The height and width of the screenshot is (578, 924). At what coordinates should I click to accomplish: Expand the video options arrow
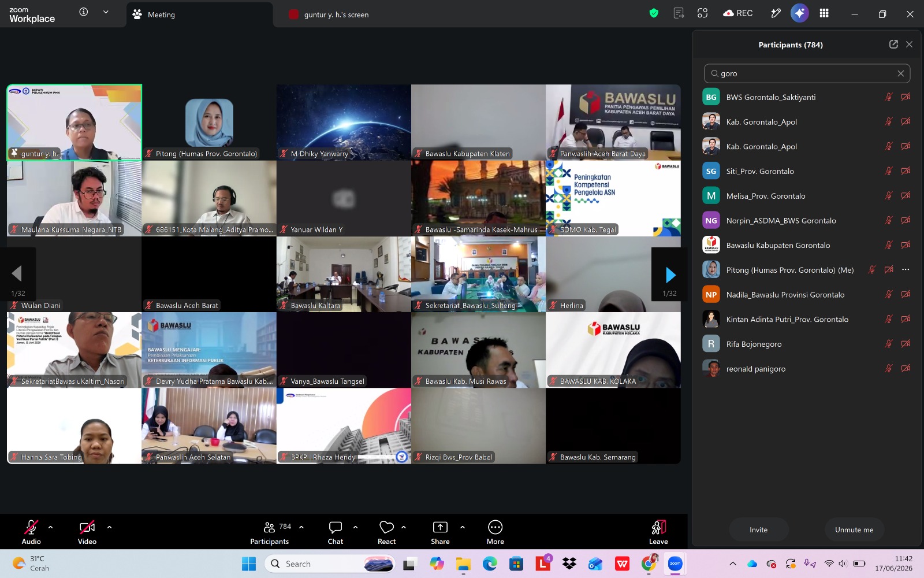click(x=109, y=527)
